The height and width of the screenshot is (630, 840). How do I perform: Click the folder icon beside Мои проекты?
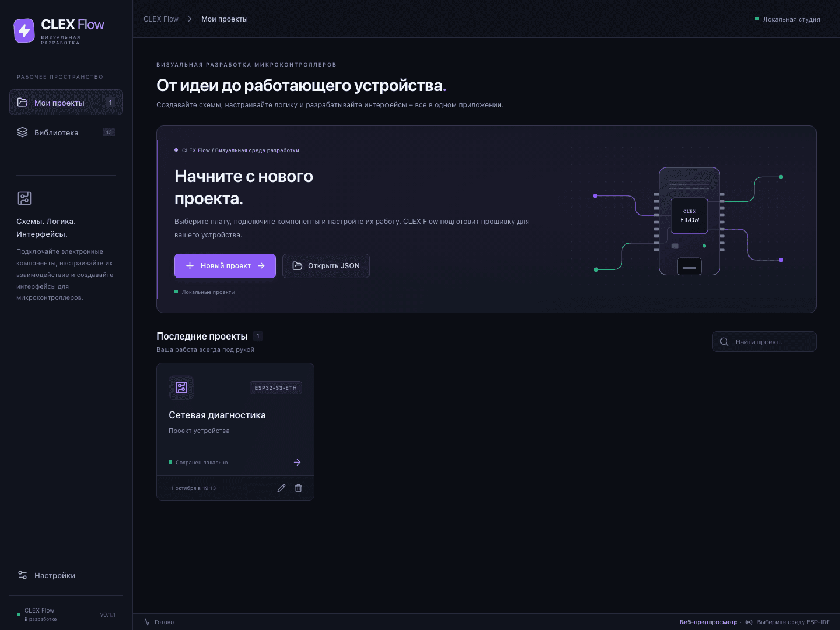click(22, 103)
